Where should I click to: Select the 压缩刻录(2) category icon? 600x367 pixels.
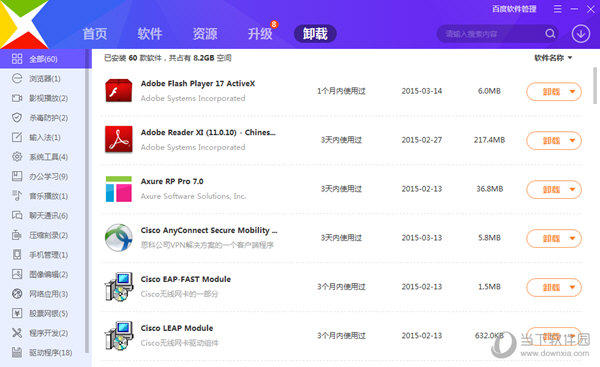[17, 235]
